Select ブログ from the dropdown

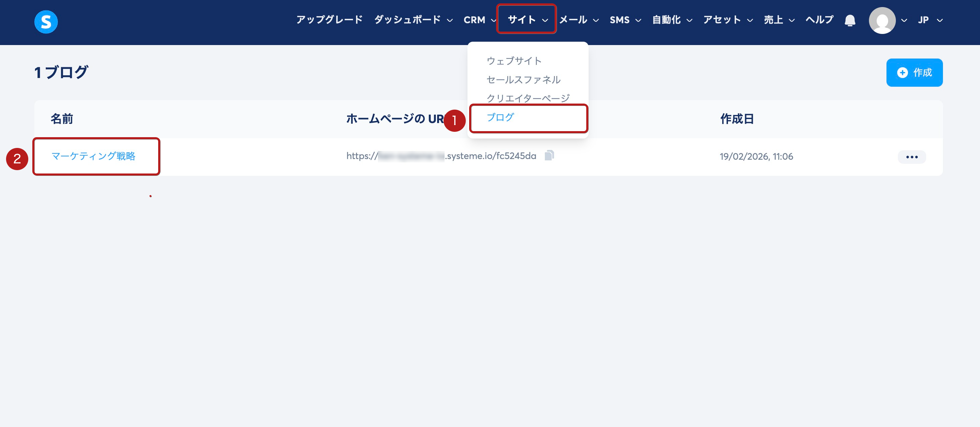click(500, 117)
